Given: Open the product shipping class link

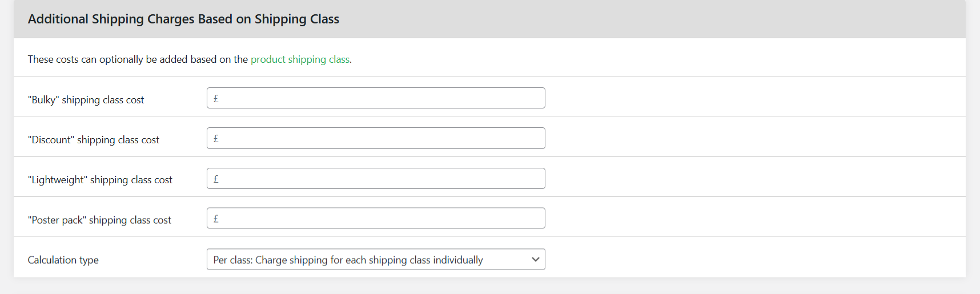Looking at the screenshot, I should coord(300,59).
